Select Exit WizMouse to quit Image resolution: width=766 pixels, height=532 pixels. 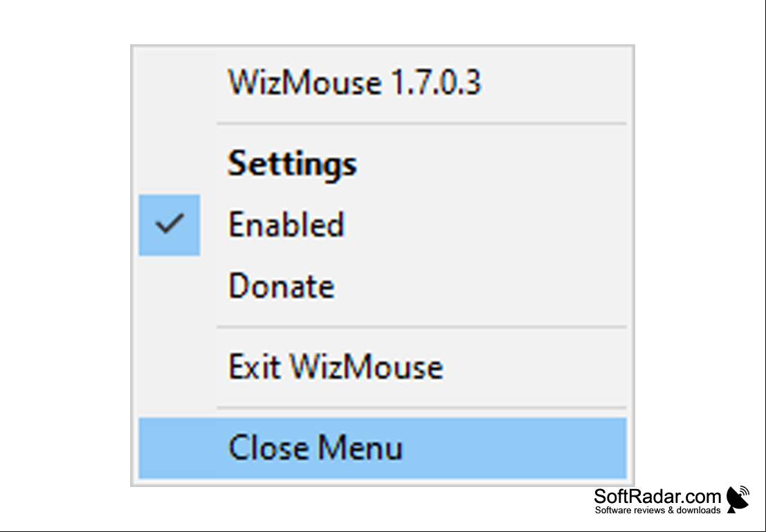click(383, 367)
